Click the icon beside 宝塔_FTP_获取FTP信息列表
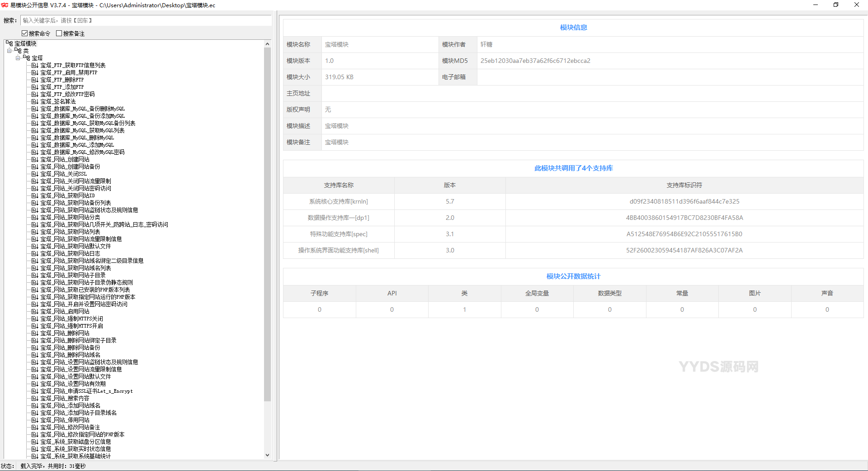Viewport: 868px width, 471px height. pos(35,66)
